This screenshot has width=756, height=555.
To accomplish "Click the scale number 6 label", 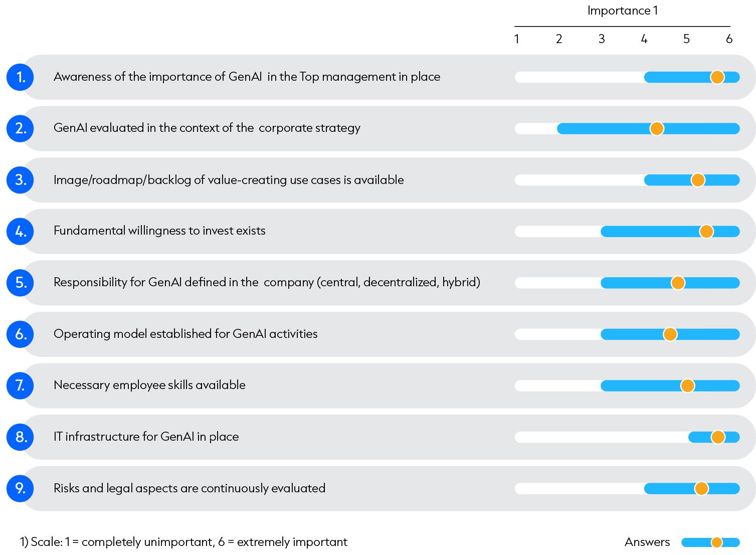I will (x=729, y=39).
